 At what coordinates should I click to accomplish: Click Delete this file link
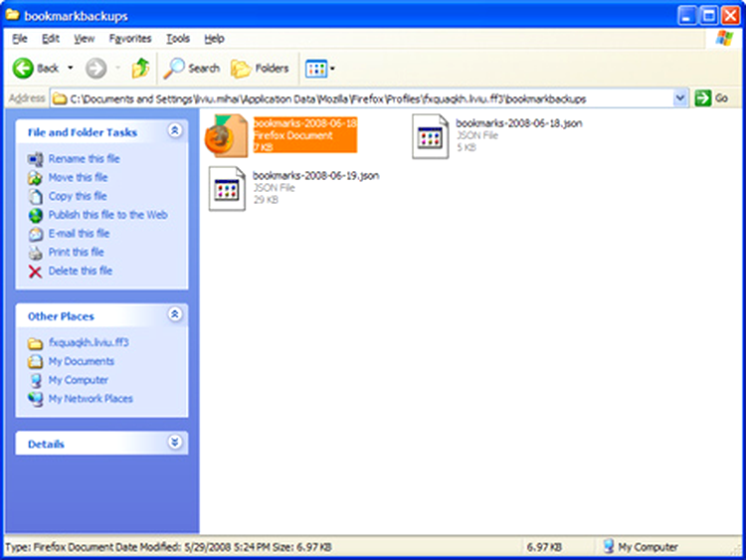[x=81, y=271]
